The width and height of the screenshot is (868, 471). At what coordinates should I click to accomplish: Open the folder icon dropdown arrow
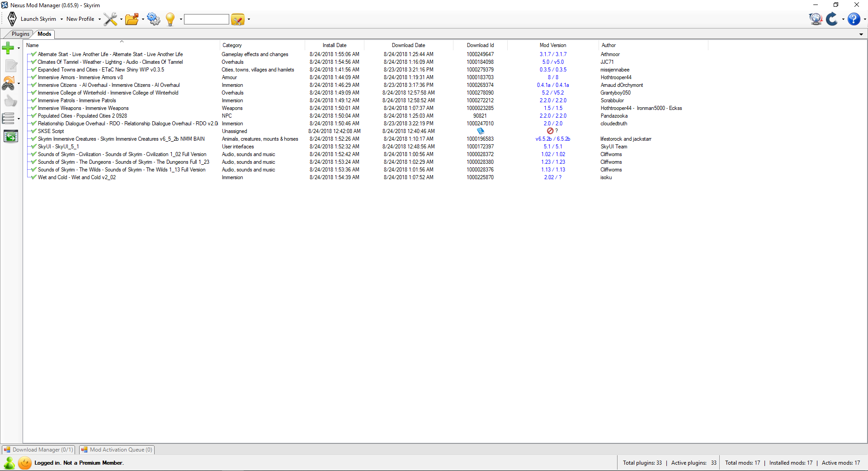click(143, 19)
